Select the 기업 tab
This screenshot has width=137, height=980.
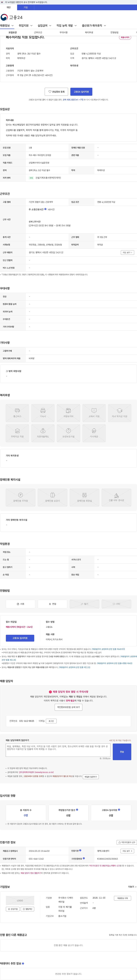[26, 7]
